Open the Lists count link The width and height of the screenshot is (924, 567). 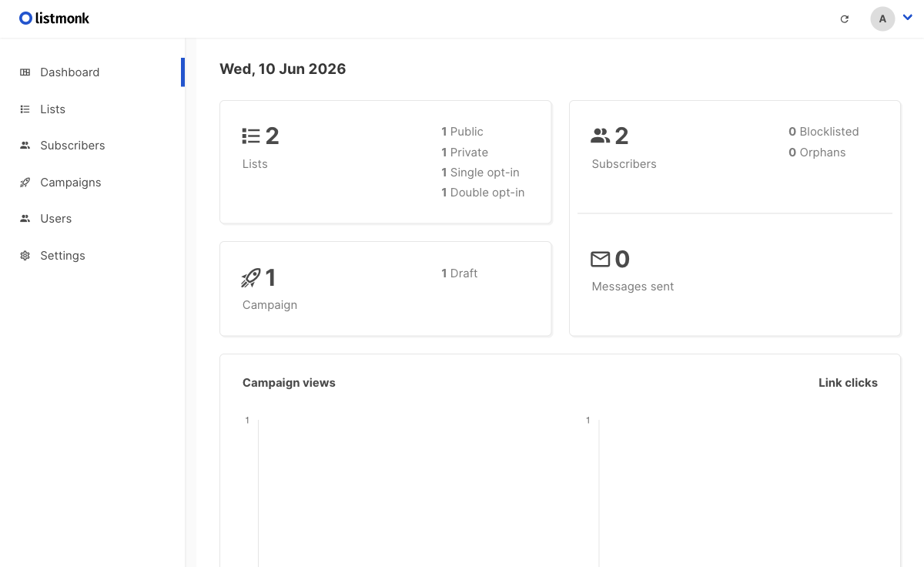pyautogui.click(x=272, y=136)
